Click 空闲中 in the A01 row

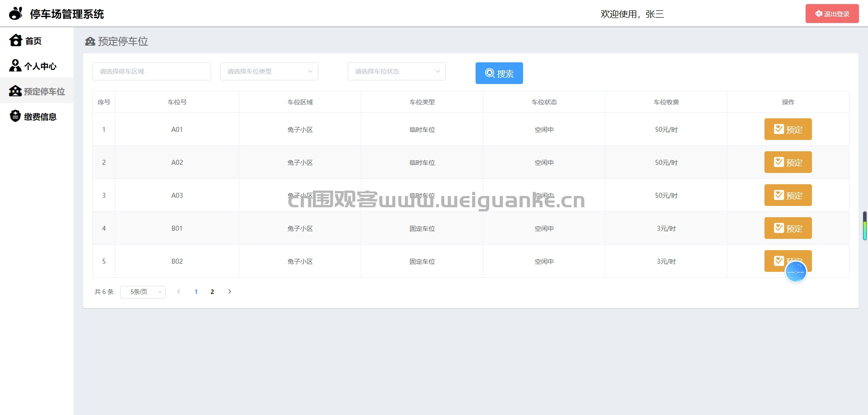(544, 130)
